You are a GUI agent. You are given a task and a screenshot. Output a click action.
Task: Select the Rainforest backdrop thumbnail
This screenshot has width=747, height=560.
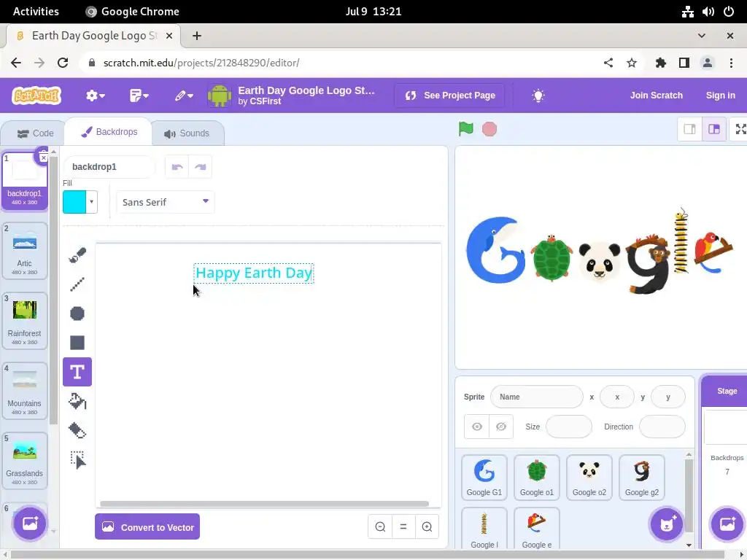click(x=25, y=321)
